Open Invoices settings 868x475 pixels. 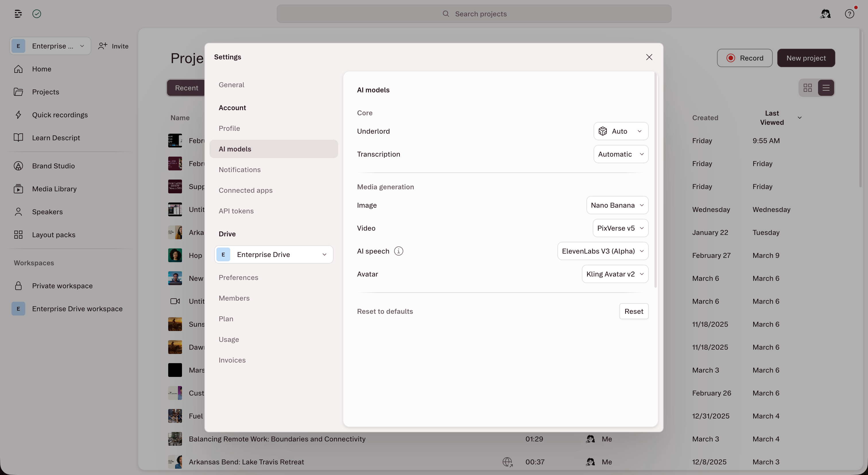tap(232, 360)
